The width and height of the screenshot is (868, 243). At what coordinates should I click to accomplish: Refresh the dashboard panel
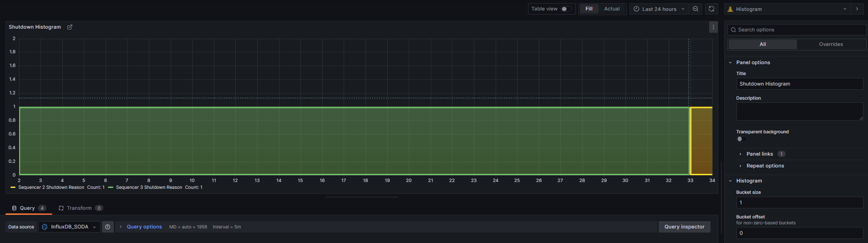(x=711, y=9)
